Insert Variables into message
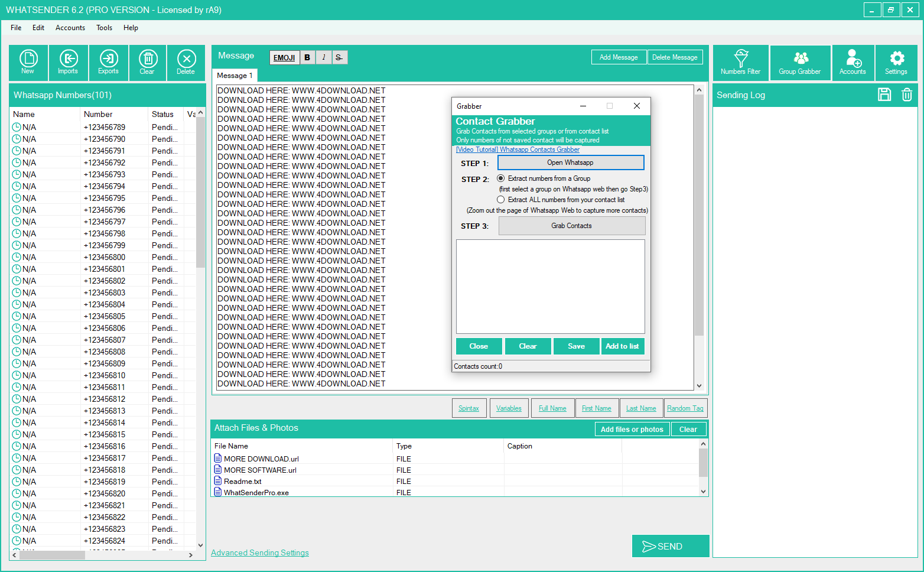 [x=509, y=408]
